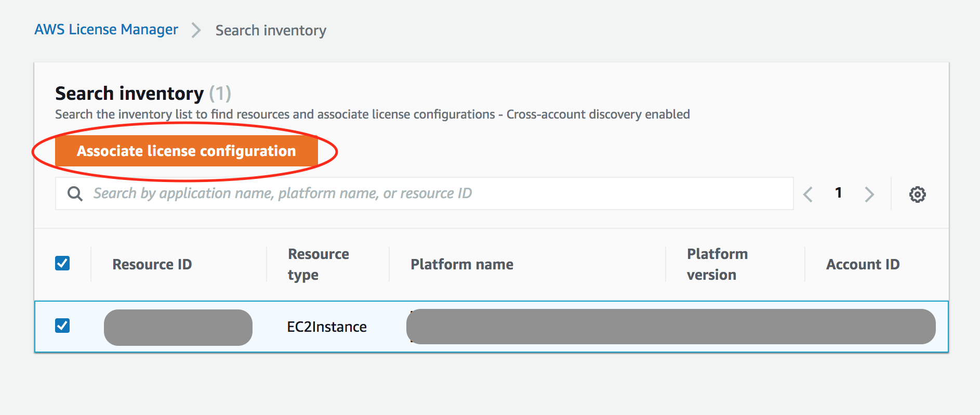Sort by the Platform name column header
The height and width of the screenshot is (415, 980).
(462, 264)
